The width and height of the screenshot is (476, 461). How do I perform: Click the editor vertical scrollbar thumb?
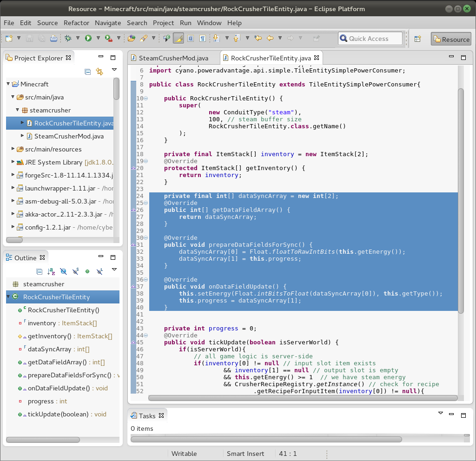(x=461, y=201)
